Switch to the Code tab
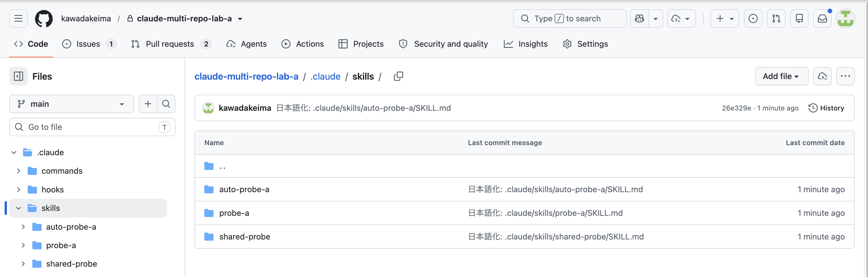Screen dimensions: 868x277 31,44
